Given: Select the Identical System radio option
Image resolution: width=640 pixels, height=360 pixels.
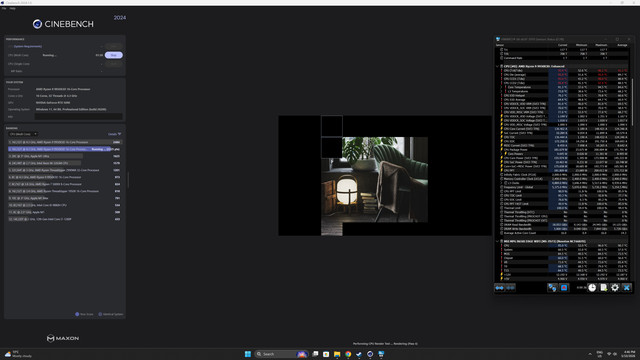Looking at the screenshot, I should click(x=111, y=314).
